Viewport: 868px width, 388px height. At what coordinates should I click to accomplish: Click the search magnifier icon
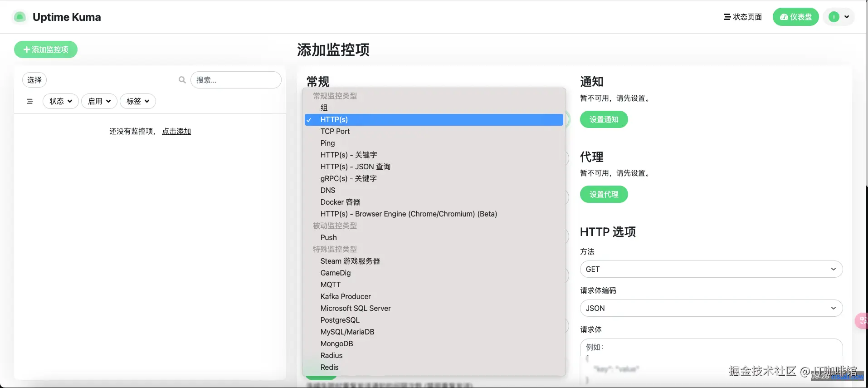pos(182,80)
